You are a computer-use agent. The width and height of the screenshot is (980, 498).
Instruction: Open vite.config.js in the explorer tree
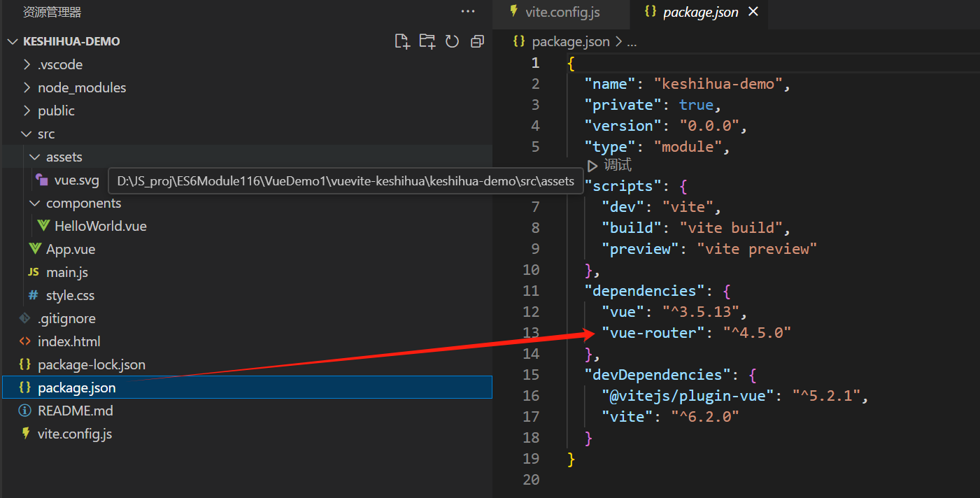click(246, 434)
